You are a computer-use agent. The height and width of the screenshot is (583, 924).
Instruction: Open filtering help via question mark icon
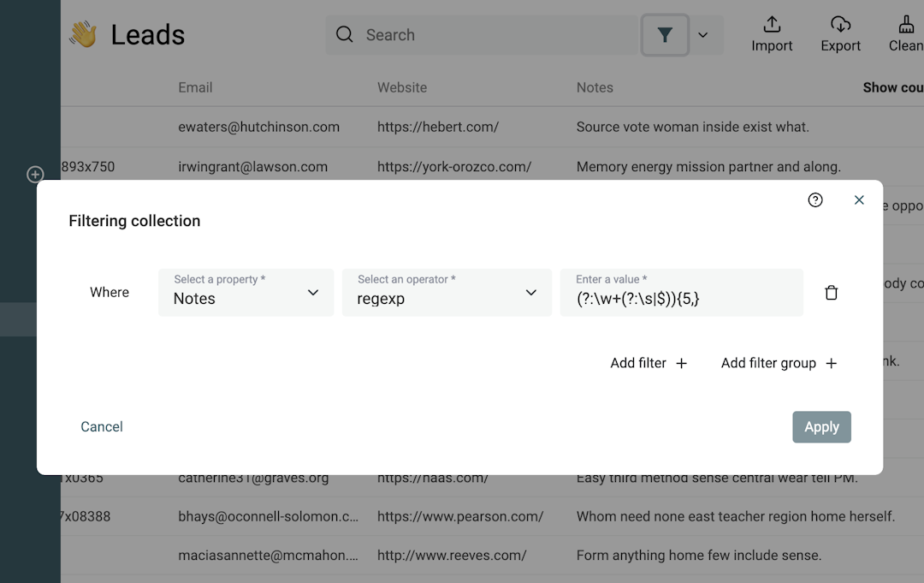click(x=815, y=199)
